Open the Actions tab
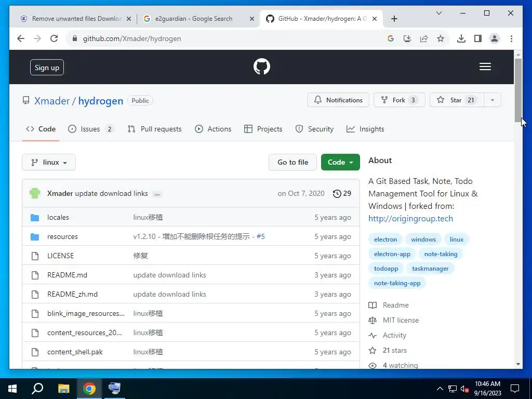Image resolution: width=532 pixels, height=399 pixels. pos(213,129)
